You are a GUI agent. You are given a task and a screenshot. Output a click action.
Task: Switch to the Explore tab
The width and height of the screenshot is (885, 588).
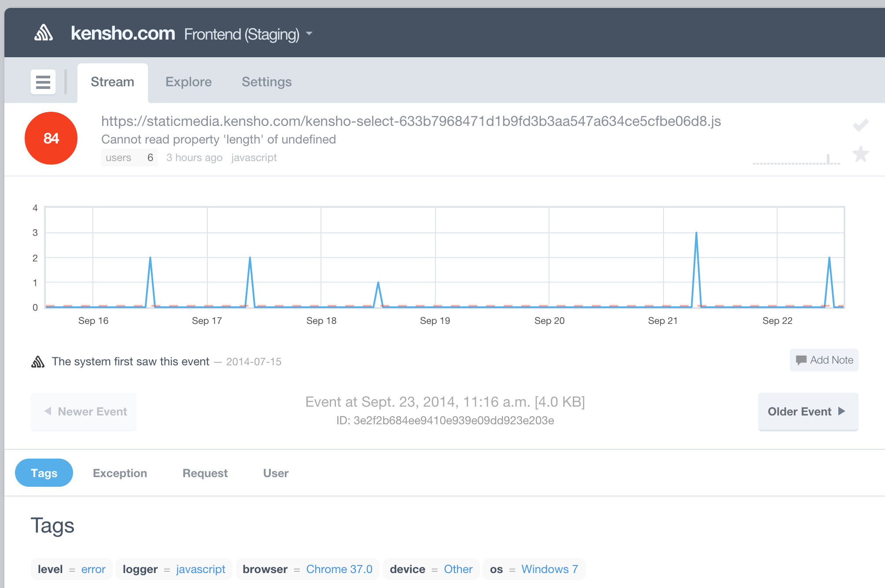tap(188, 82)
